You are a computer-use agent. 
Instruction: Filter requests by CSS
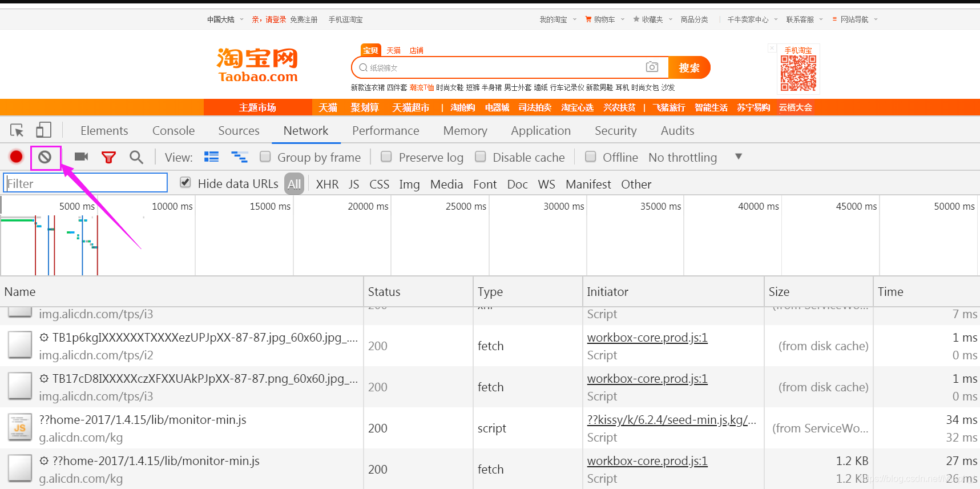point(379,184)
